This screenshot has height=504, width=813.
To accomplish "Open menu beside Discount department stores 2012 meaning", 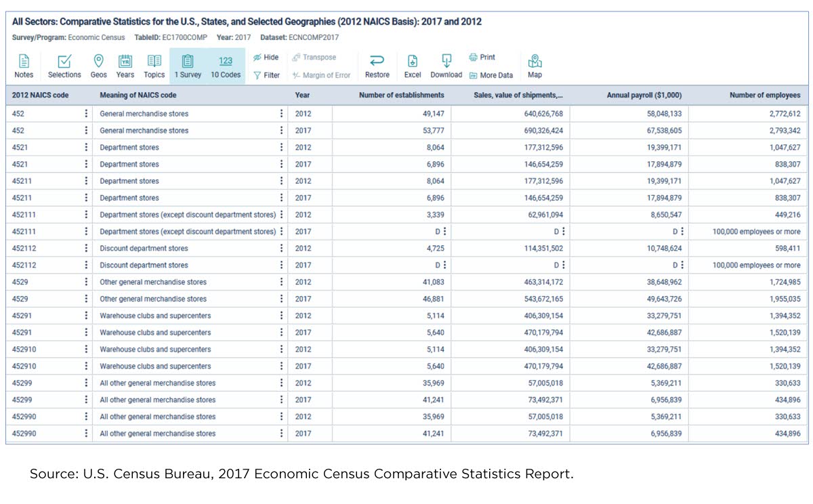I will pos(281,248).
